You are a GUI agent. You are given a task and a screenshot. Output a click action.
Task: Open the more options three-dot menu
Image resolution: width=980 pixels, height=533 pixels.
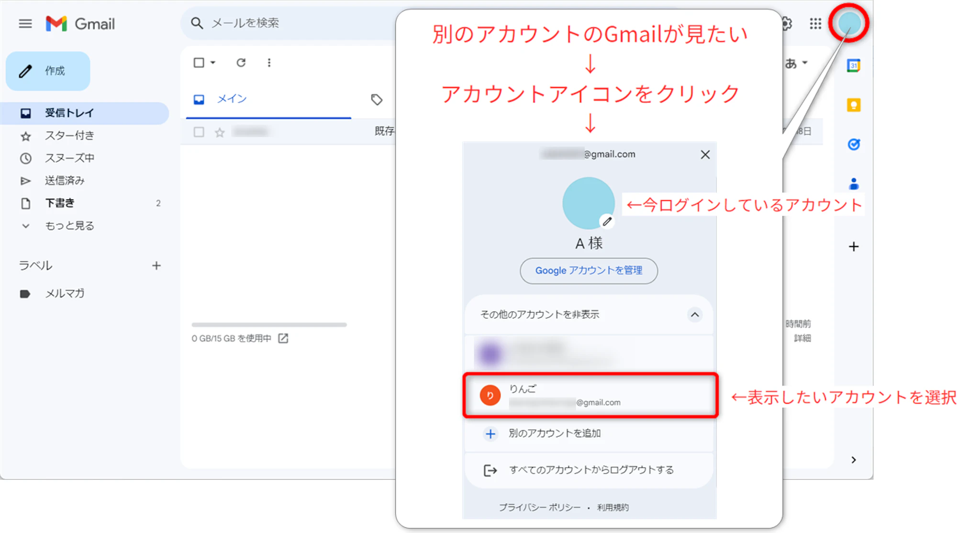click(269, 63)
